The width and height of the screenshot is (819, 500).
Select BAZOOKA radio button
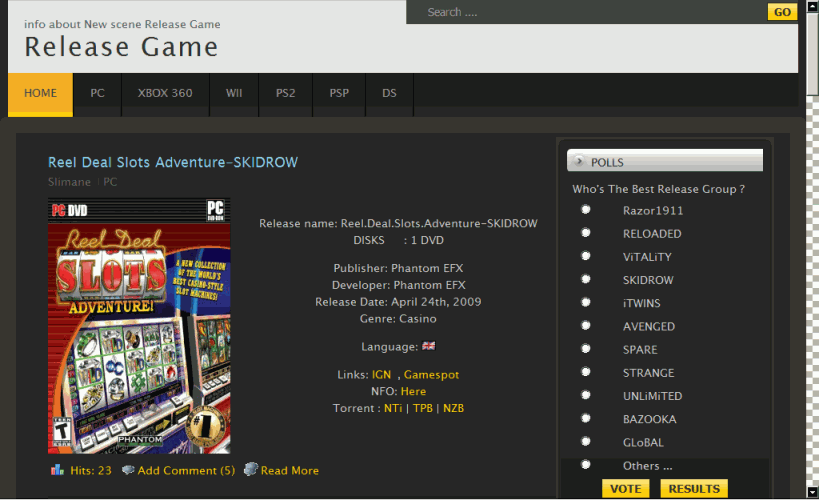586,418
